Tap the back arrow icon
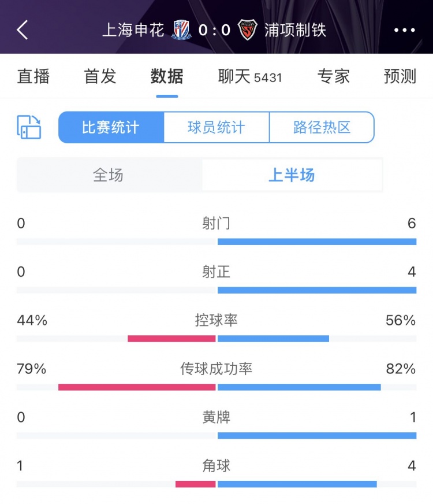Screen dimensions: 433x504 23,30
